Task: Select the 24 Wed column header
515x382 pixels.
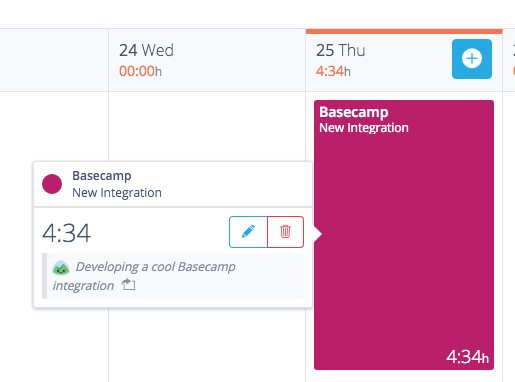Action: point(207,60)
